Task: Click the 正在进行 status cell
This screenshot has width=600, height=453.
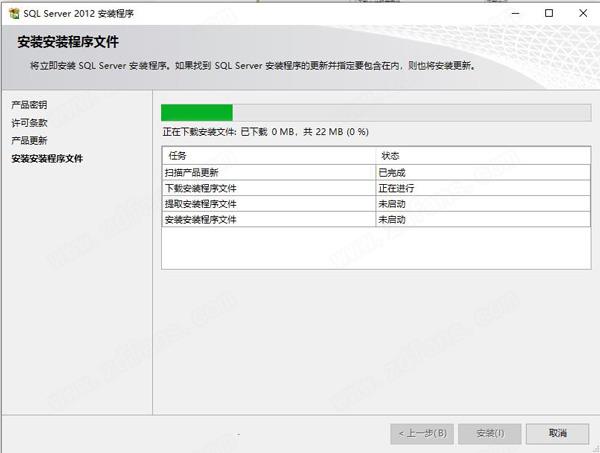Action: click(x=483, y=188)
